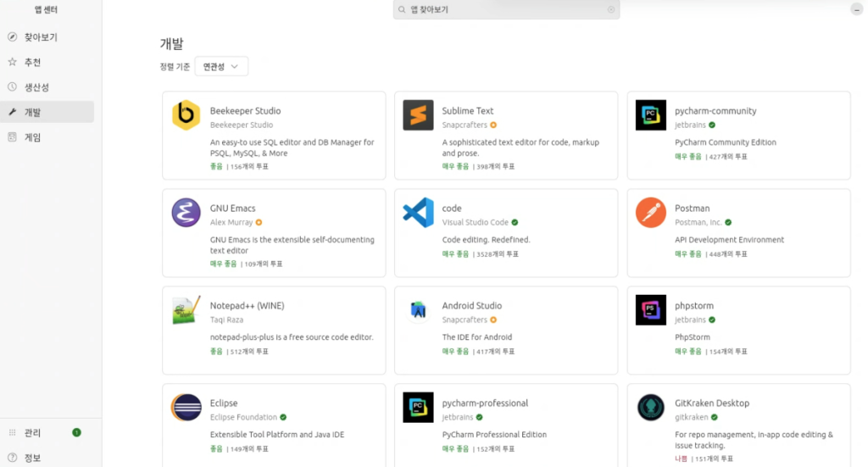Image resolution: width=868 pixels, height=467 pixels.
Task: Open the Eclipse title link
Action: tap(224, 403)
